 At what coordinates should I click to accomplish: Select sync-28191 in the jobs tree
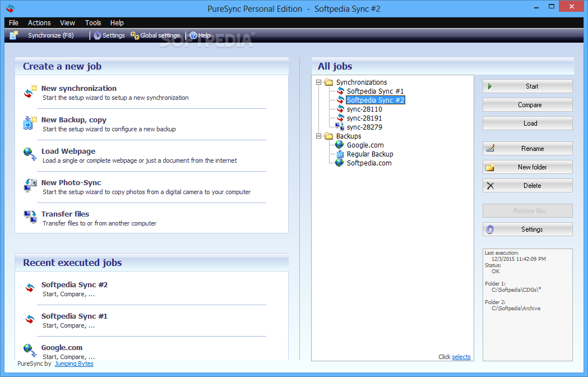364,118
